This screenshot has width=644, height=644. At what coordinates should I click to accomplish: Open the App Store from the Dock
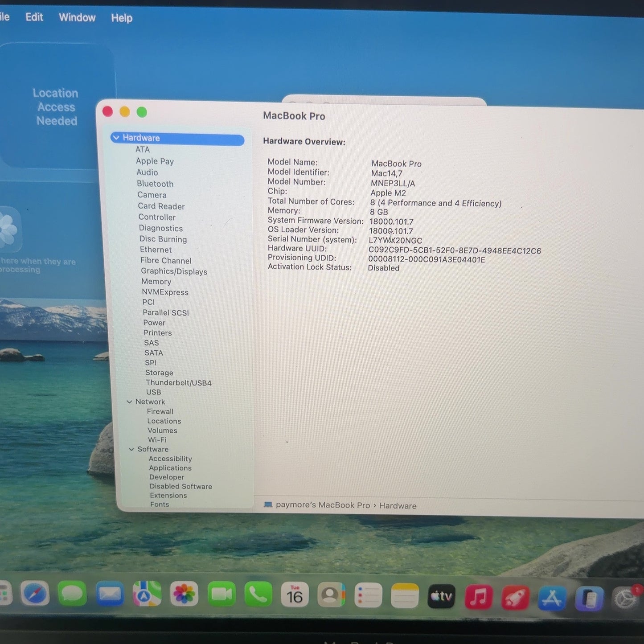point(552,598)
